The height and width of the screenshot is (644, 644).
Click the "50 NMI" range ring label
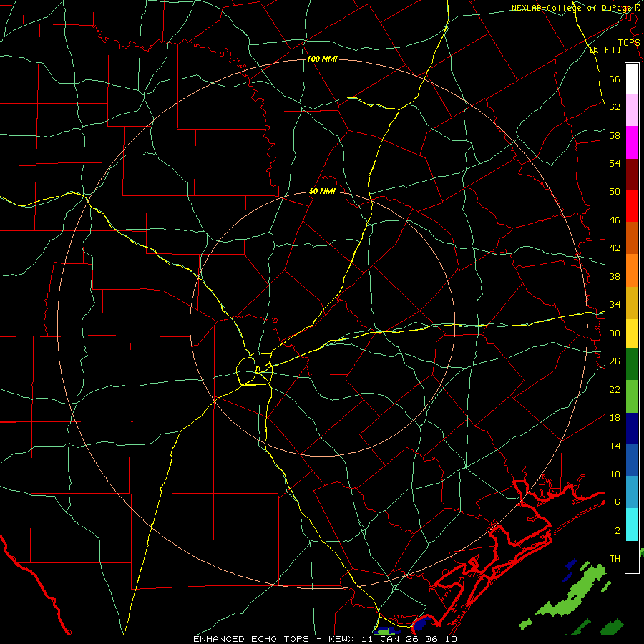(322, 191)
